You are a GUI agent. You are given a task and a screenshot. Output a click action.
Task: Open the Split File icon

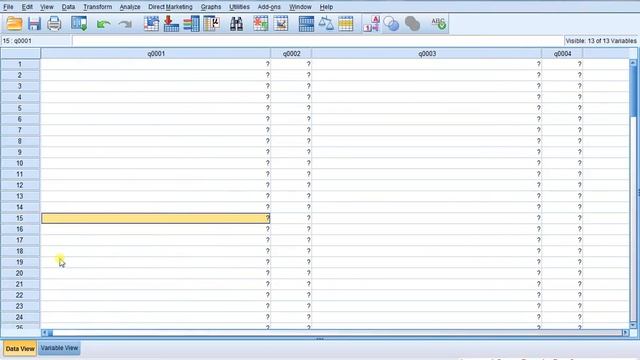[306, 24]
